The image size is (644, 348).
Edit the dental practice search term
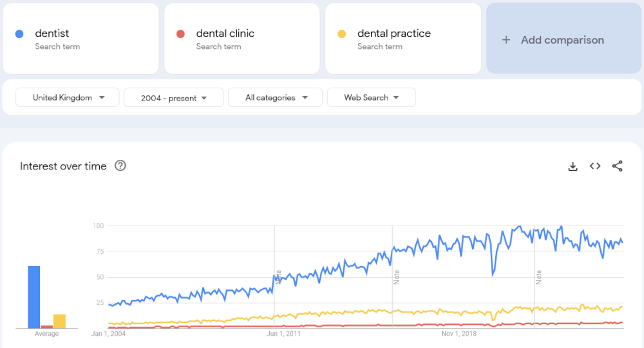point(393,34)
